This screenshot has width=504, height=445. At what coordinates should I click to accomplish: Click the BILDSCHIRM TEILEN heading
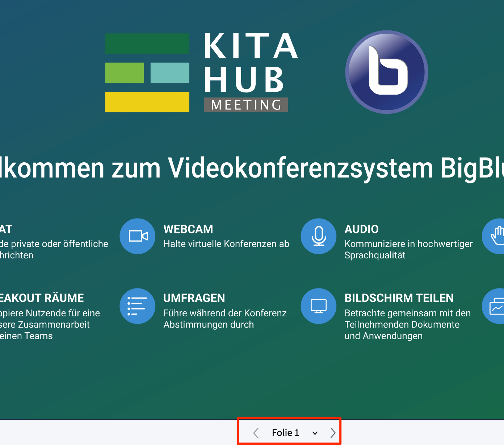click(399, 298)
